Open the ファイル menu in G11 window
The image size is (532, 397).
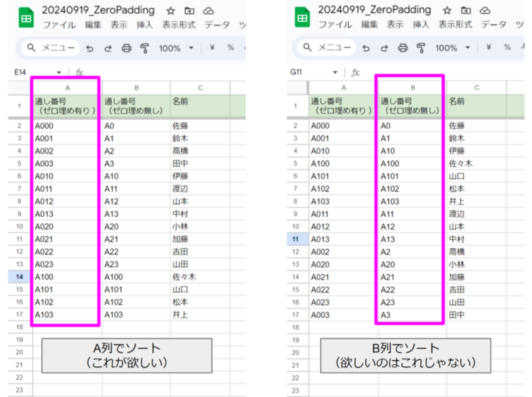[x=336, y=25]
